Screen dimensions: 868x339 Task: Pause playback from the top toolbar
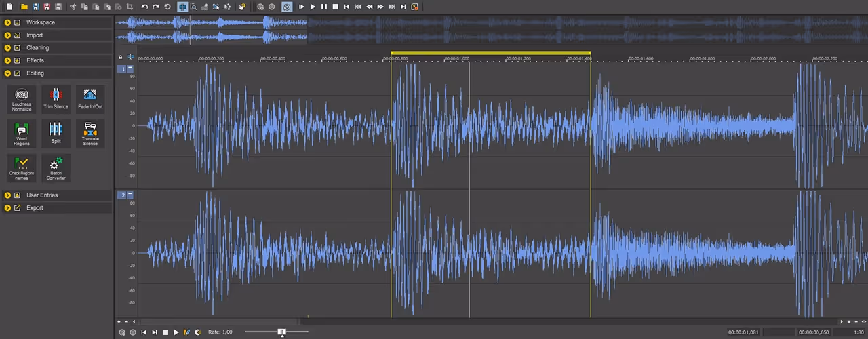324,7
